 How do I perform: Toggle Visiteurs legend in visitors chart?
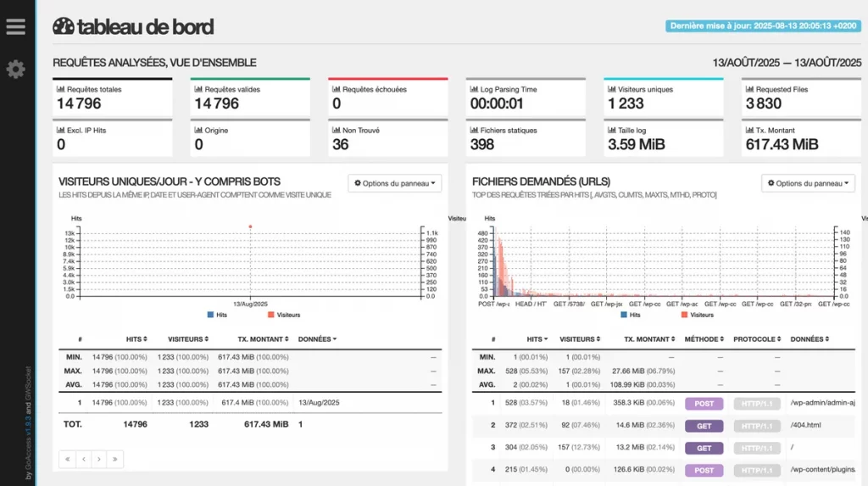[283, 315]
